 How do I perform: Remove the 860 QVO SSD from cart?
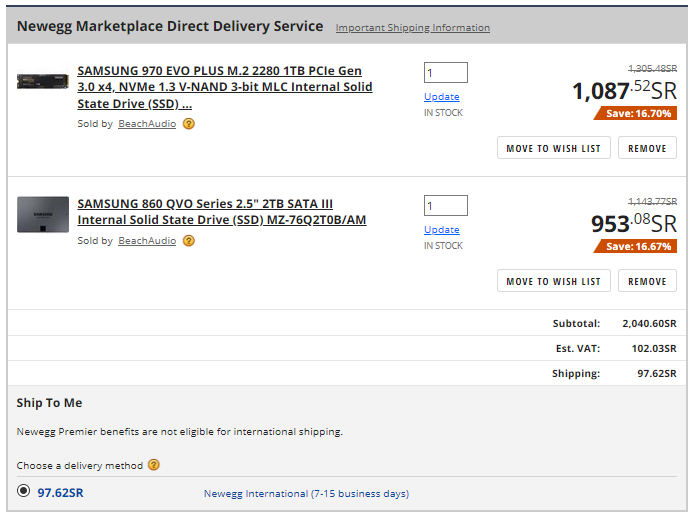(647, 281)
